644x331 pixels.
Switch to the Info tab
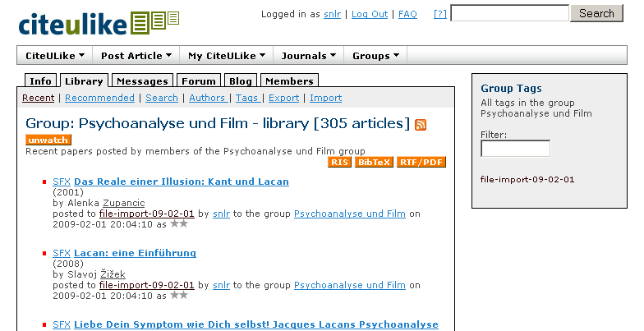coord(41,80)
